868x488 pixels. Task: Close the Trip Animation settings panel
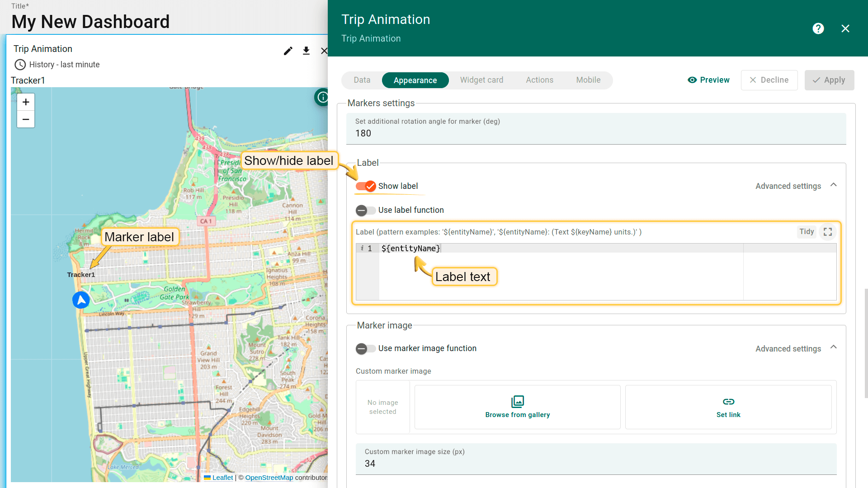point(845,28)
